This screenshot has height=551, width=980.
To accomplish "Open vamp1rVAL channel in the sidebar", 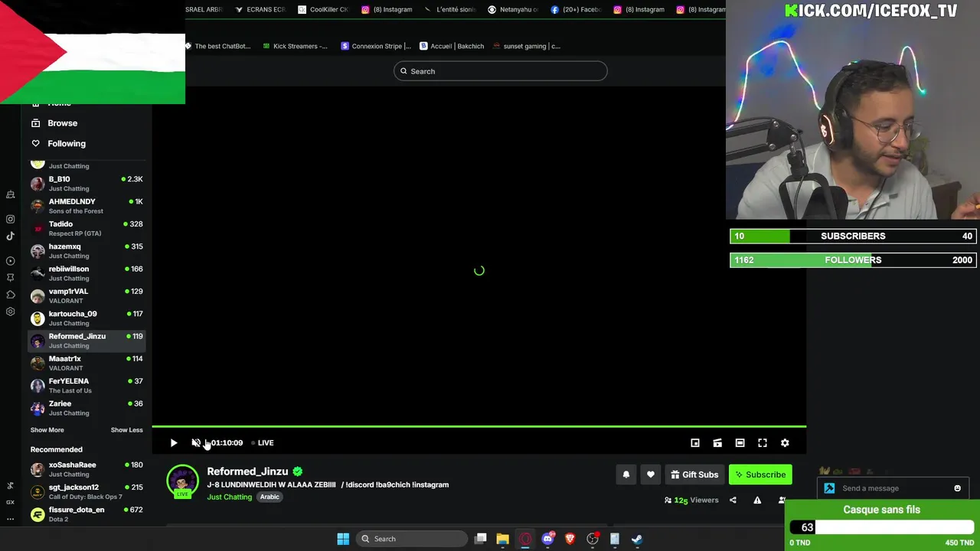I will click(87, 295).
